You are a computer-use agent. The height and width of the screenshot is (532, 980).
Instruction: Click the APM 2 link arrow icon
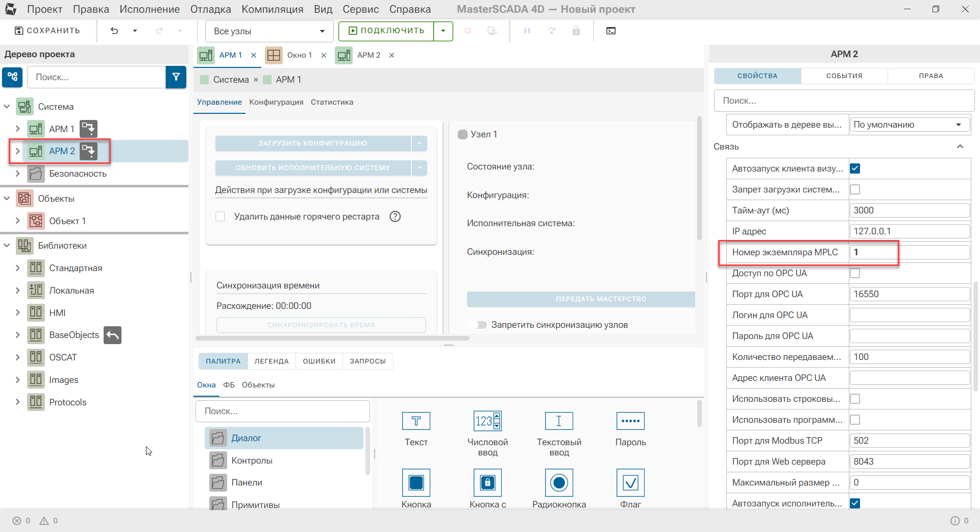click(x=88, y=151)
